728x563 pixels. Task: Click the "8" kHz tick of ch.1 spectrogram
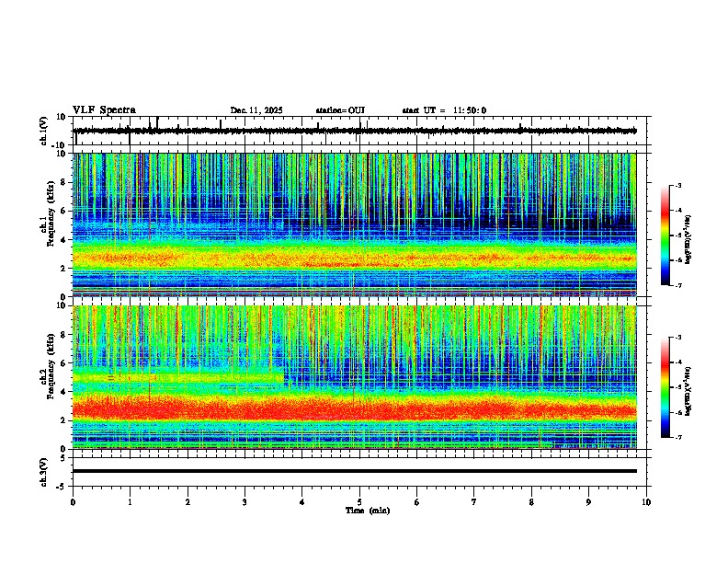64,182
